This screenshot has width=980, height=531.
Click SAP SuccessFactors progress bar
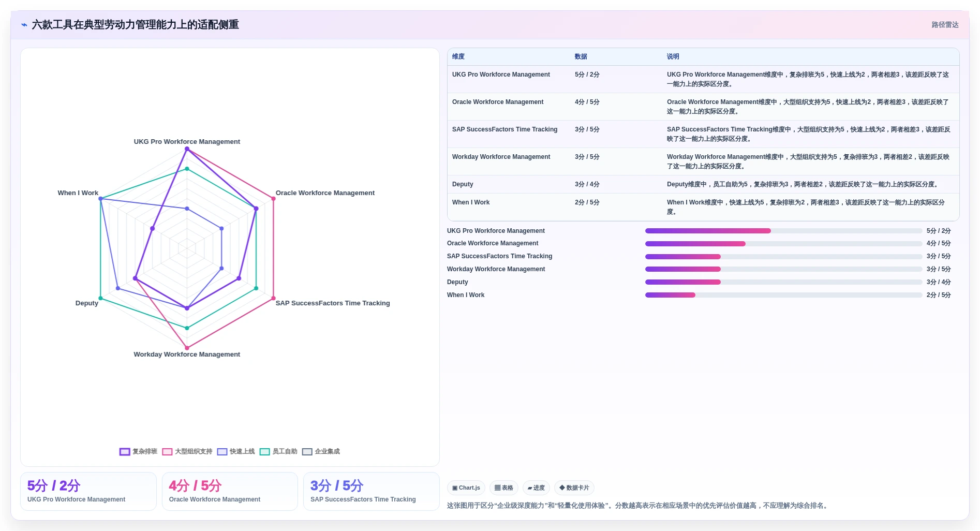point(783,257)
